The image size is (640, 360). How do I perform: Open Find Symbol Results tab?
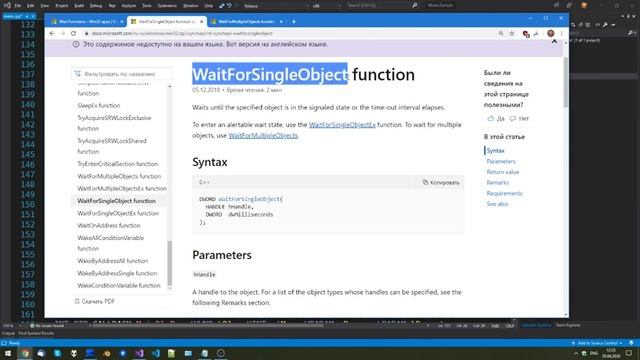click(36, 333)
